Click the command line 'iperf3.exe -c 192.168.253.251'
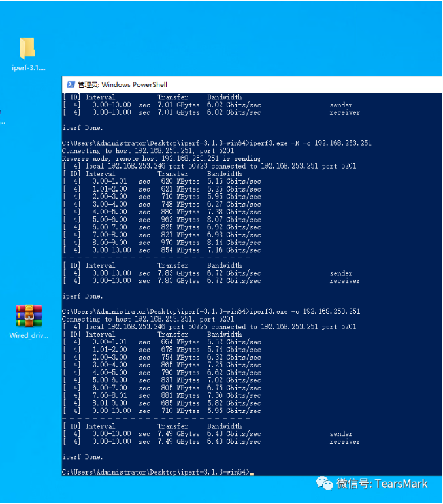This screenshot has width=443, height=504. 304,311
